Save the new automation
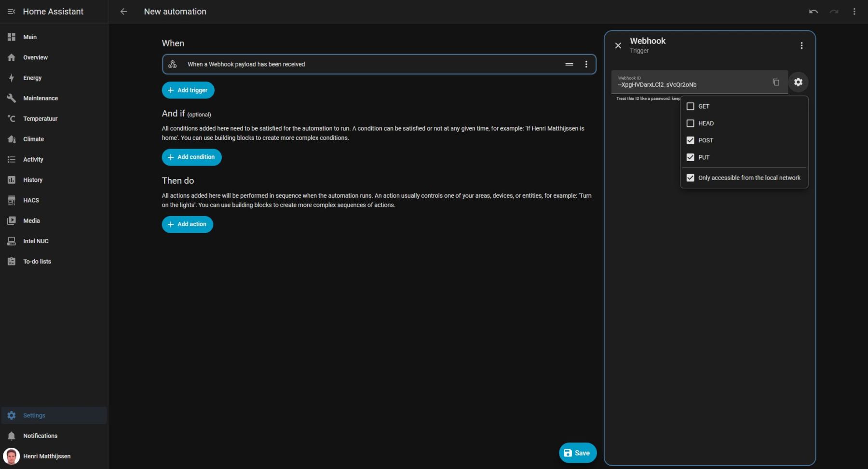The height and width of the screenshot is (469, 868). (578, 453)
